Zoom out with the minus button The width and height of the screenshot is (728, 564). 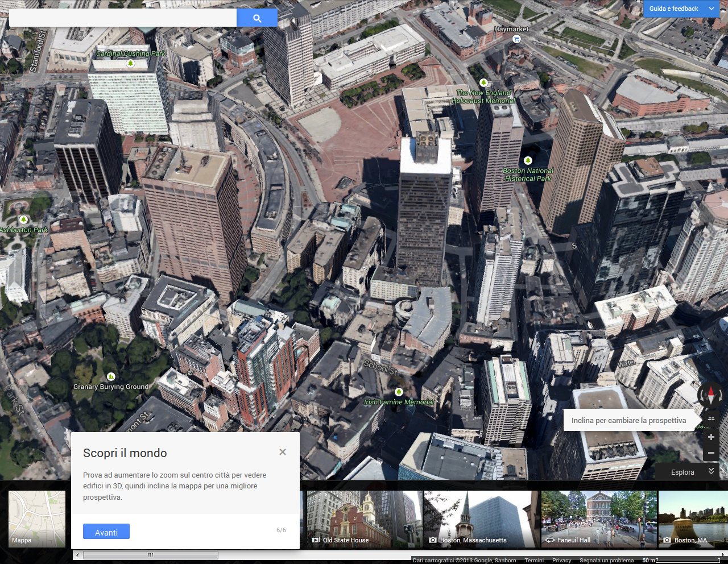click(x=711, y=453)
